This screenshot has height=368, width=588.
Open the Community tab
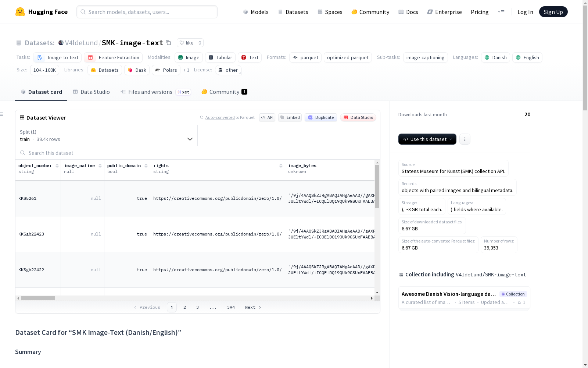coord(224,92)
